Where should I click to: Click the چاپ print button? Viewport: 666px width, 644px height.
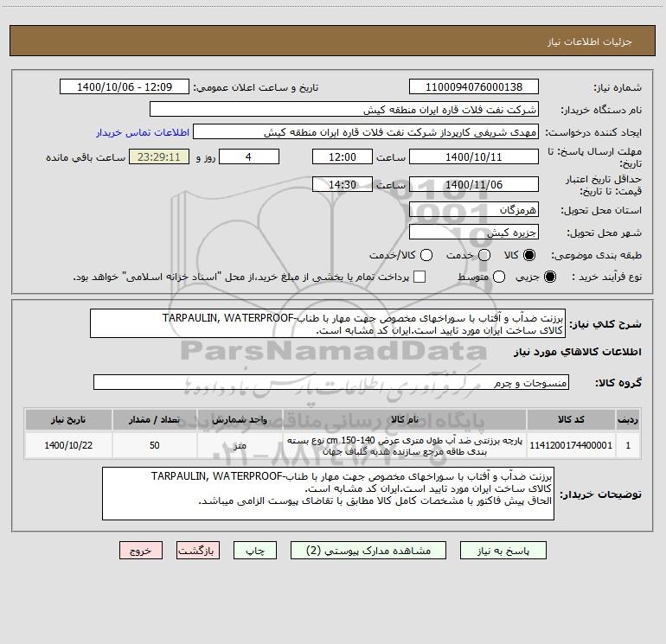click(255, 551)
